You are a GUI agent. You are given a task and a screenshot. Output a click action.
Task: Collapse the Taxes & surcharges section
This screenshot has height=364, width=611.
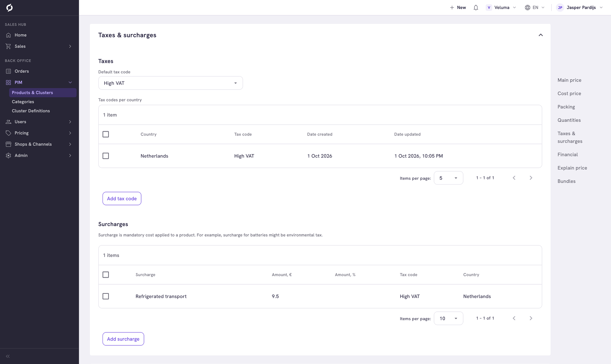pyautogui.click(x=541, y=35)
